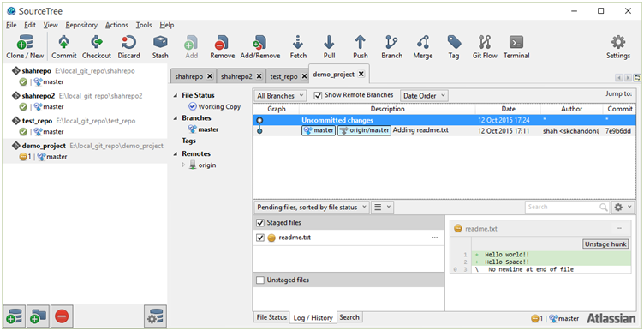This screenshot has width=644, height=331.
Task: Click the Add toolbar icon
Action: point(191,47)
